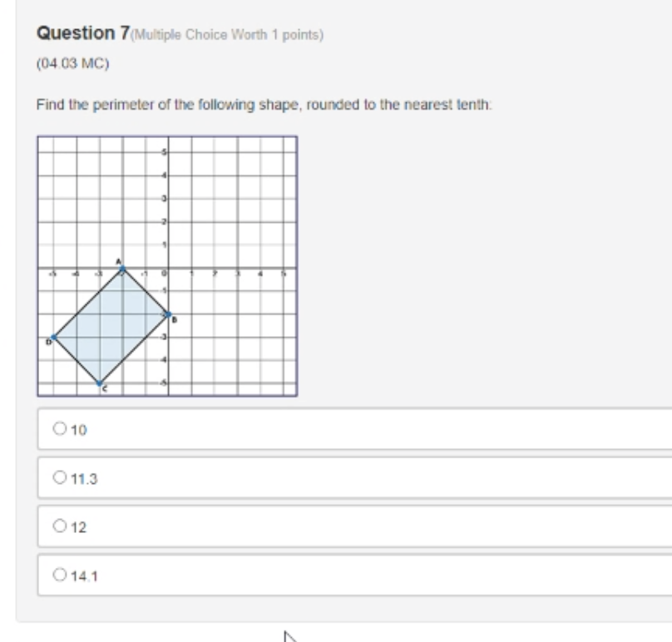
Task: Select vertex C at the shape's bottom
Action: click(x=100, y=383)
